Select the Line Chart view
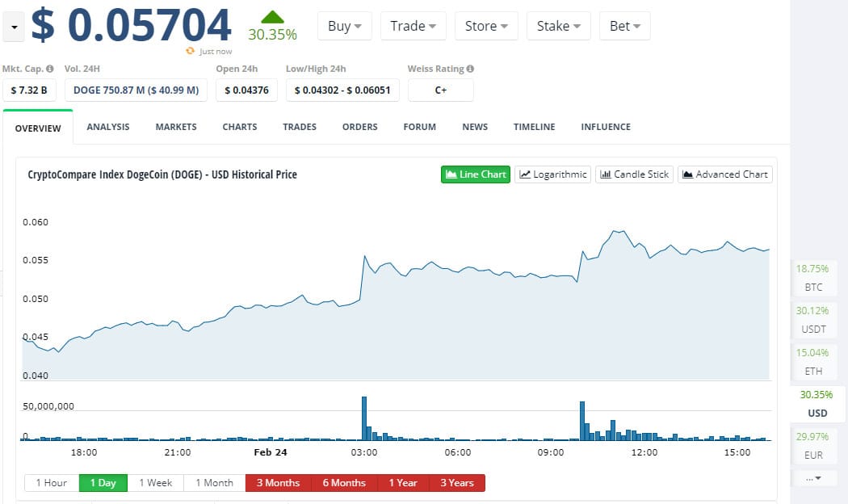848x504 pixels. (x=476, y=174)
